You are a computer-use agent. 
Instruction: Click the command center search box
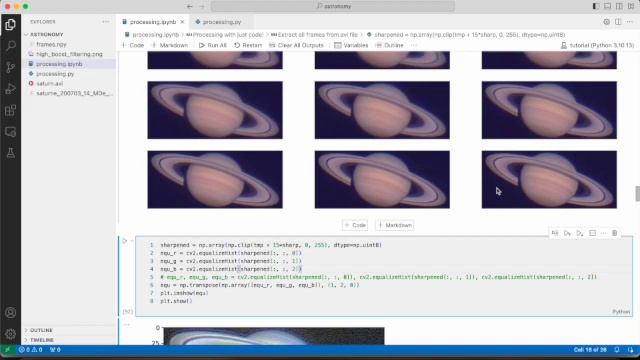tap(333, 6)
